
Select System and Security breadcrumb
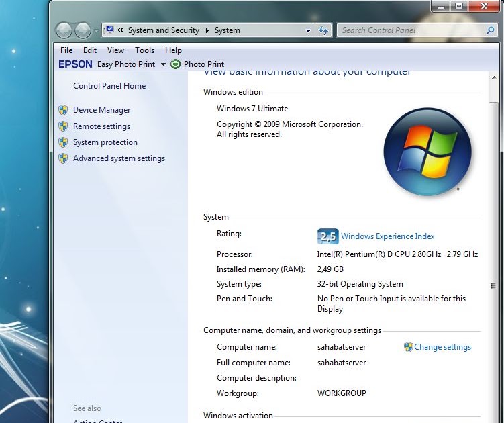pyautogui.click(x=164, y=30)
